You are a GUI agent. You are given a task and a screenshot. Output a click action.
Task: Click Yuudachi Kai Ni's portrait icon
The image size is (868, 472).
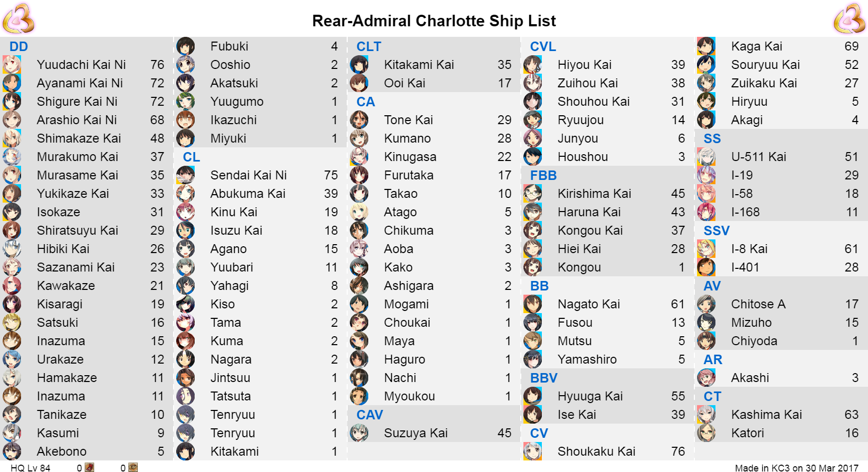tap(12, 65)
